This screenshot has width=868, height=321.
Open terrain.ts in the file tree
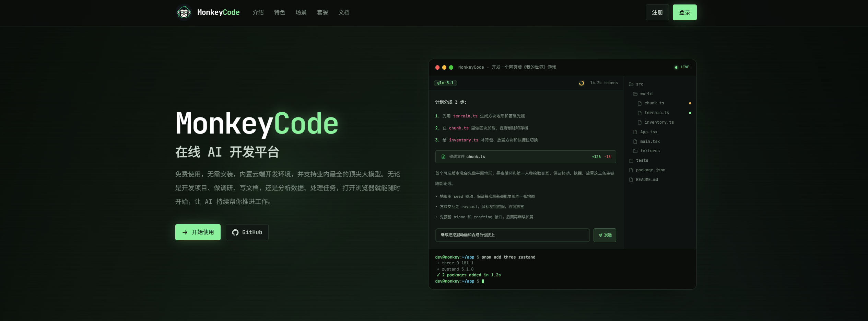tap(653, 113)
